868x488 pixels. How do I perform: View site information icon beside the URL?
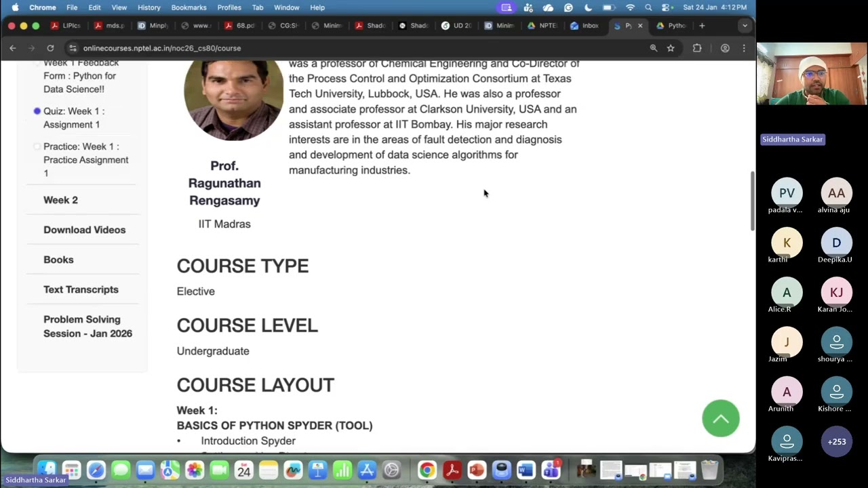(73, 48)
